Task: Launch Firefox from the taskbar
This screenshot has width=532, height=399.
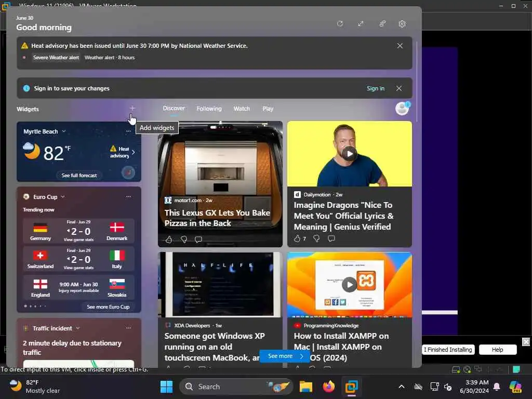Action: pos(328,387)
